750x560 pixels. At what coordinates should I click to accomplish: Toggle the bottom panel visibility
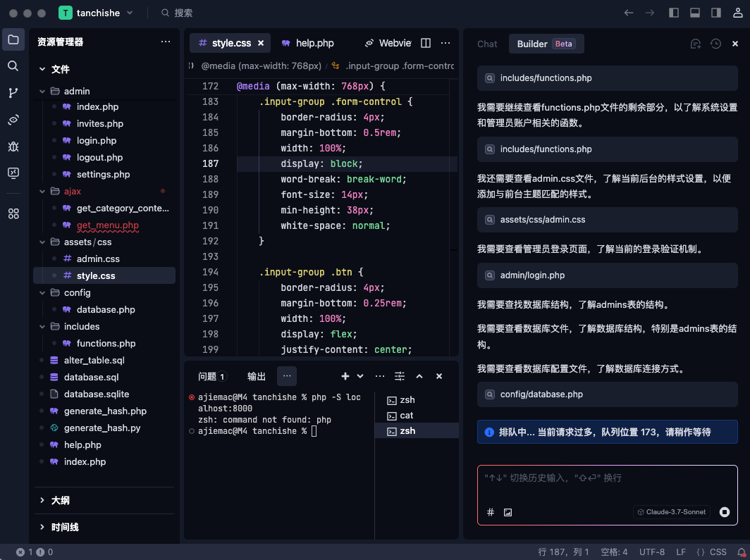point(694,11)
